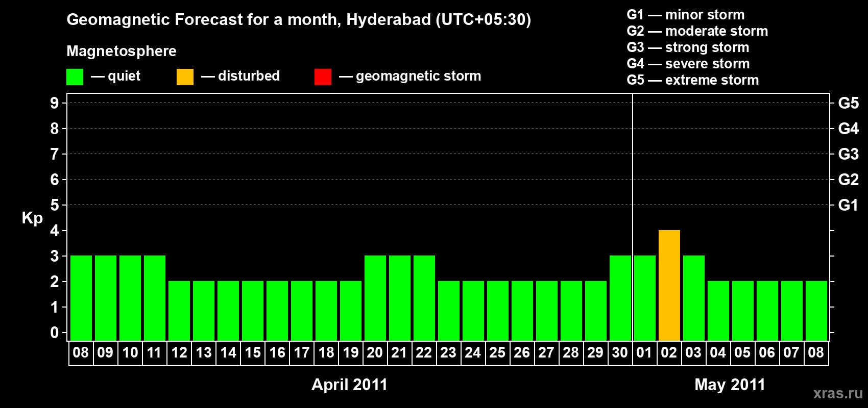Image resolution: width=868 pixels, height=408 pixels.
Task: Click the Kp axis value 9
Action: coord(55,103)
